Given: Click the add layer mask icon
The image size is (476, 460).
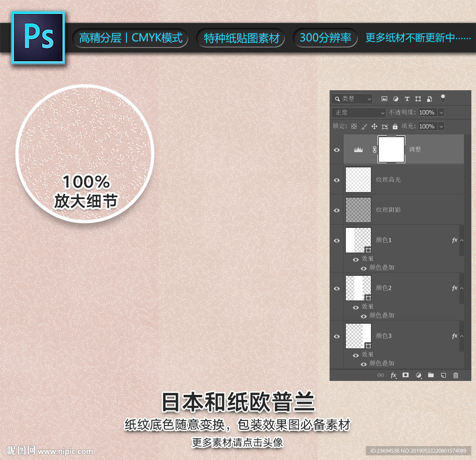Looking at the screenshot, I should (x=405, y=375).
